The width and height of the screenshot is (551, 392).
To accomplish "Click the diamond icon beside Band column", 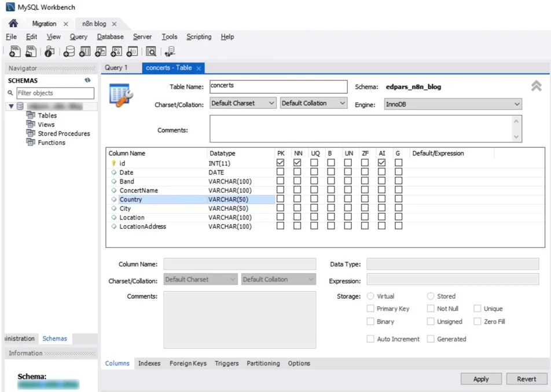I will pos(114,181).
